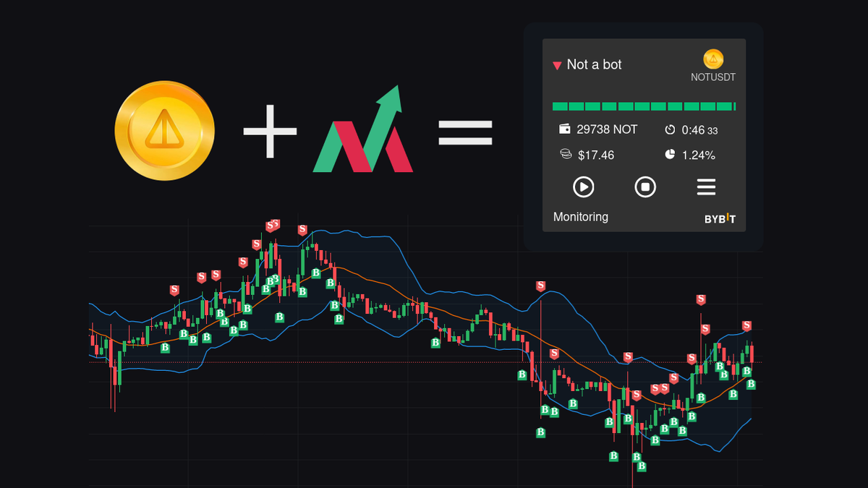Click the "29738 NOT" balance value
Image resolution: width=868 pixels, height=488 pixels.
coord(607,129)
